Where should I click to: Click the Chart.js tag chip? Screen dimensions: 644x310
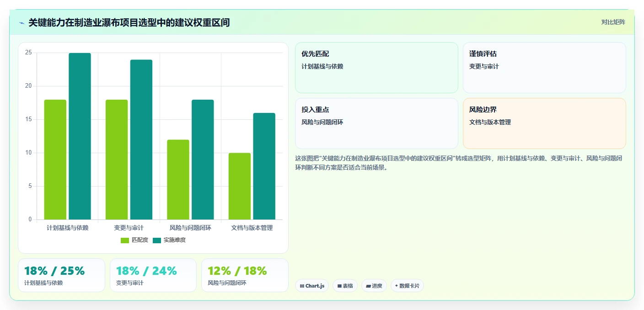[x=312, y=286]
